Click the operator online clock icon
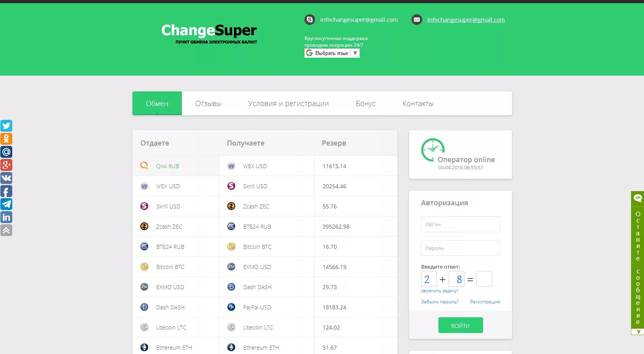Image resolution: width=644 pixels, height=354 pixels. 433,150
